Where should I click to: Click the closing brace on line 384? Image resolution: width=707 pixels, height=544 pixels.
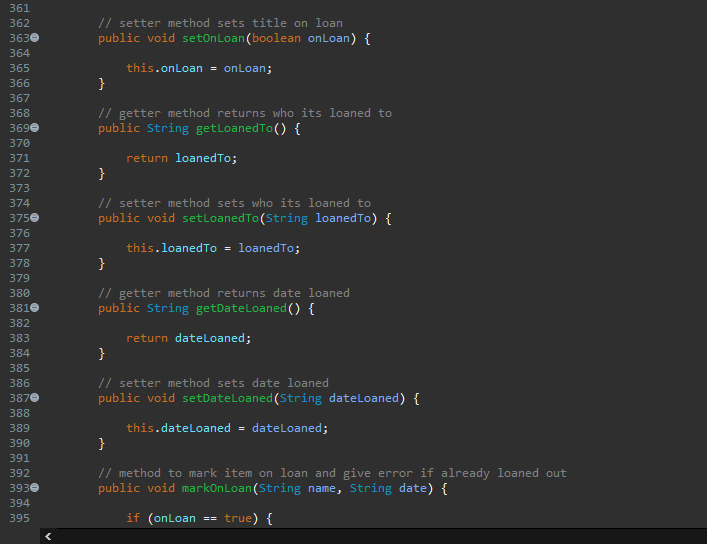(x=101, y=353)
